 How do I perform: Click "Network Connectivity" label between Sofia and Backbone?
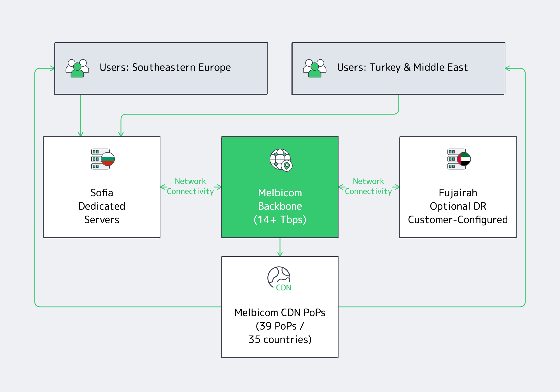190,186
